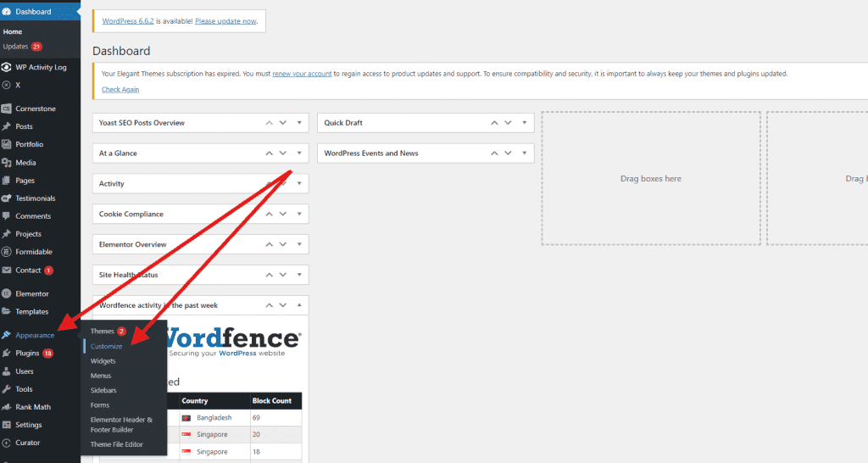Click the Media icon
The width and height of the screenshot is (868, 463).
click(6, 163)
